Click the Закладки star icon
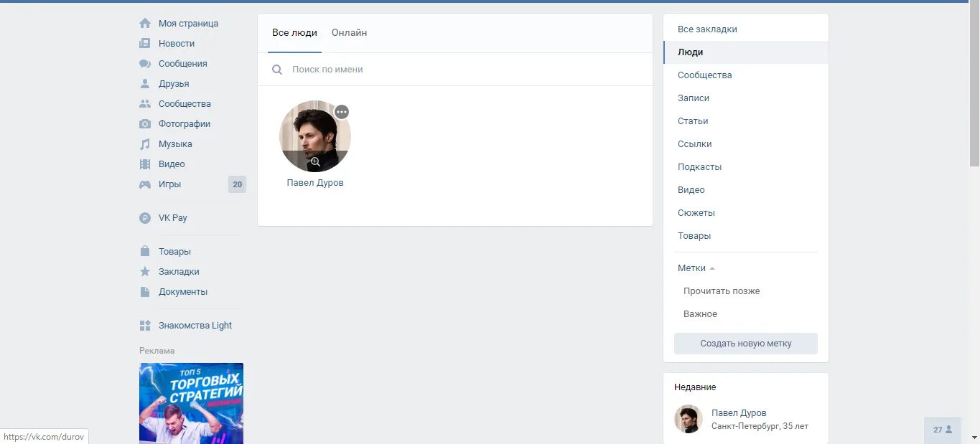 pyautogui.click(x=145, y=272)
